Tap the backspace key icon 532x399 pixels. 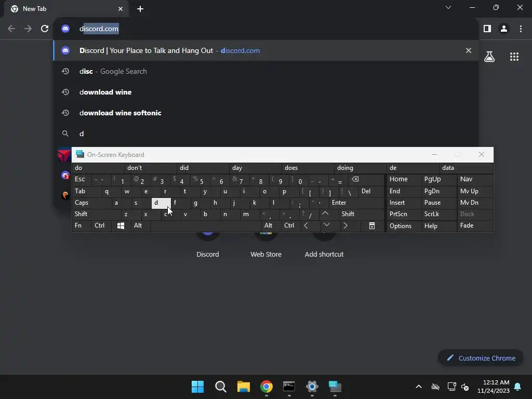pyautogui.click(x=366, y=179)
